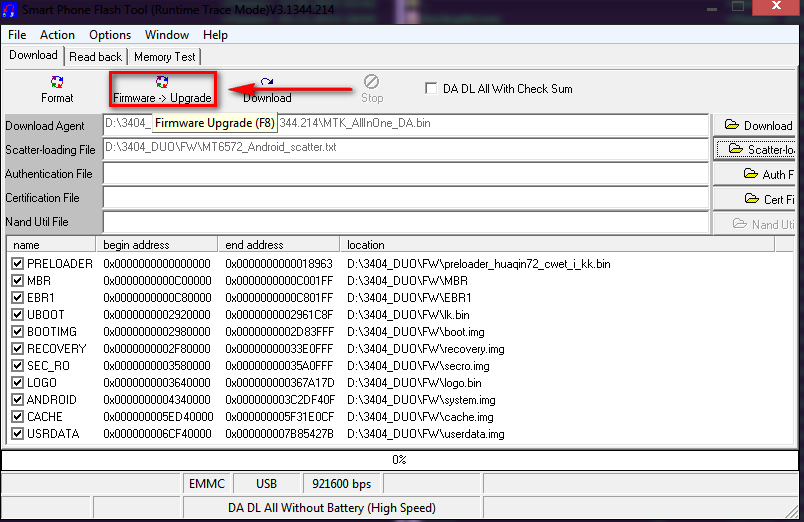Click the name column header
Screen dimensions: 804x522
click(x=51, y=245)
